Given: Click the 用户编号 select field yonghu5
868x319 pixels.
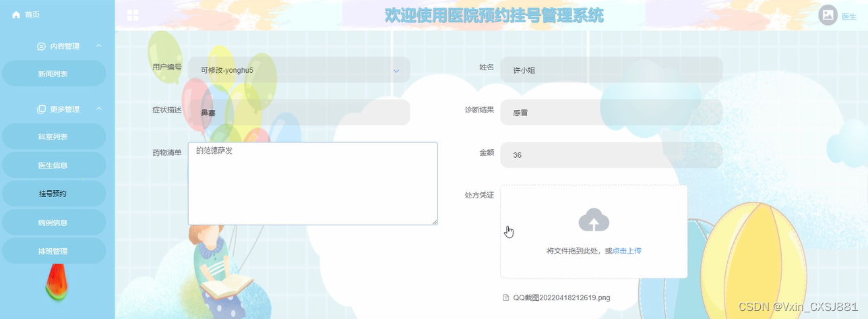Looking at the screenshot, I should tap(299, 69).
